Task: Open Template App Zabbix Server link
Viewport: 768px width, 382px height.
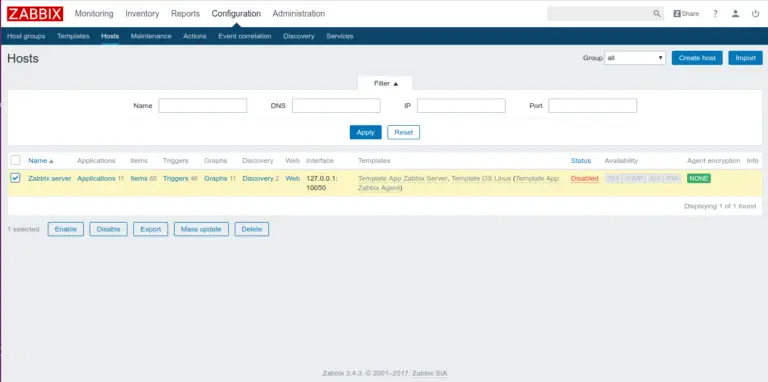Action: click(403, 179)
